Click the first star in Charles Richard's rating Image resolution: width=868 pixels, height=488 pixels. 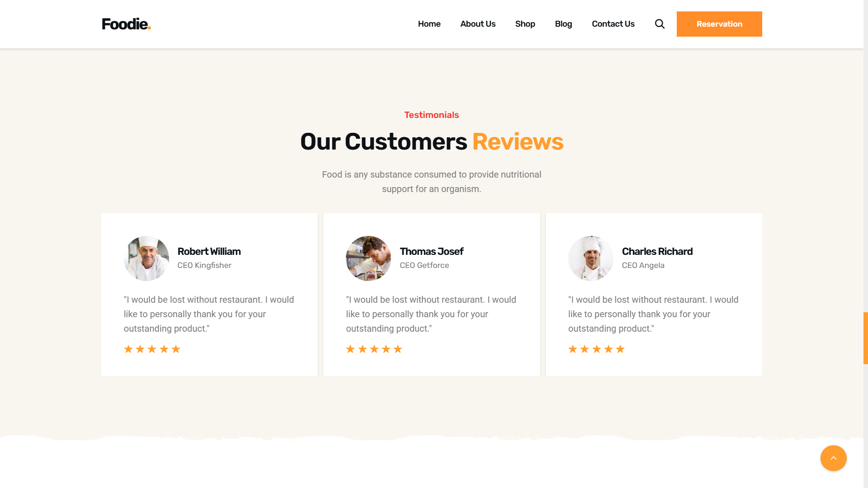coord(573,349)
